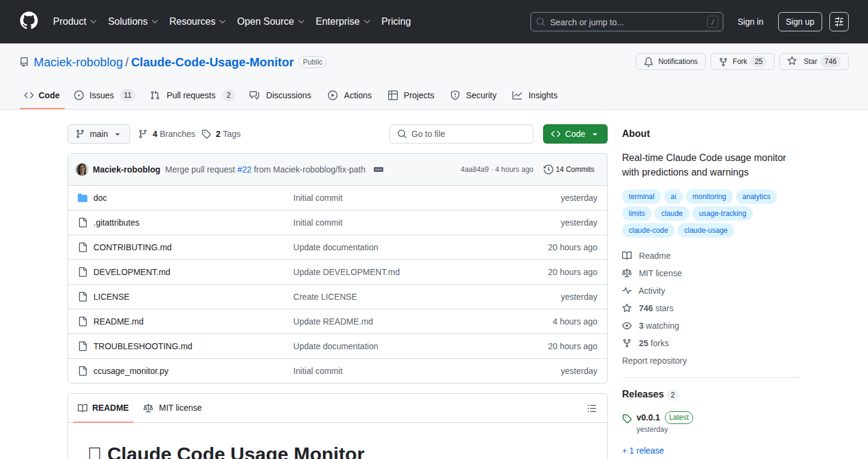The image size is (868, 459).
Task: Click the Update DEVELOPMENT.md commit message
Action: (x=347, y=272)
